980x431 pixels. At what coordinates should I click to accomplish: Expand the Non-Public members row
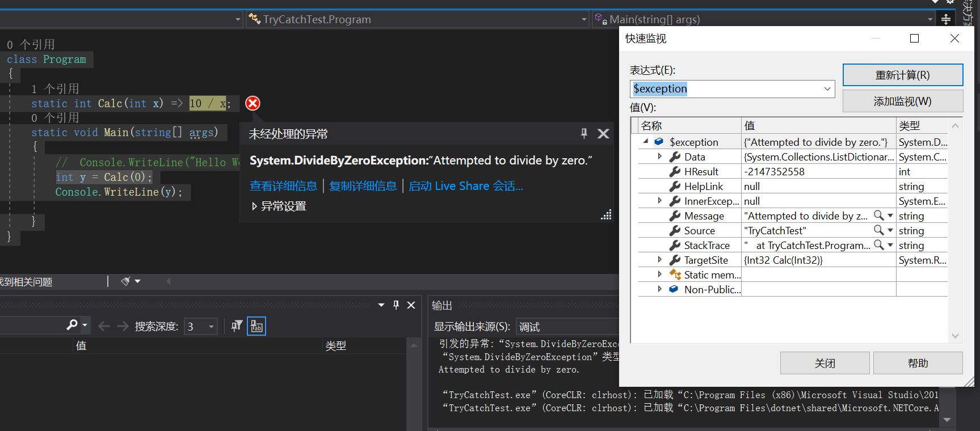[659, 289]
